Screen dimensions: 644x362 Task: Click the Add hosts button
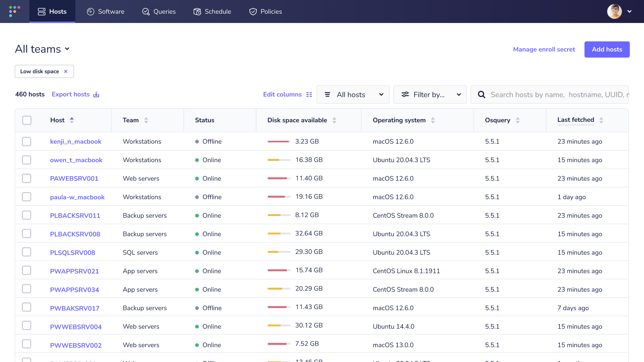607,49
